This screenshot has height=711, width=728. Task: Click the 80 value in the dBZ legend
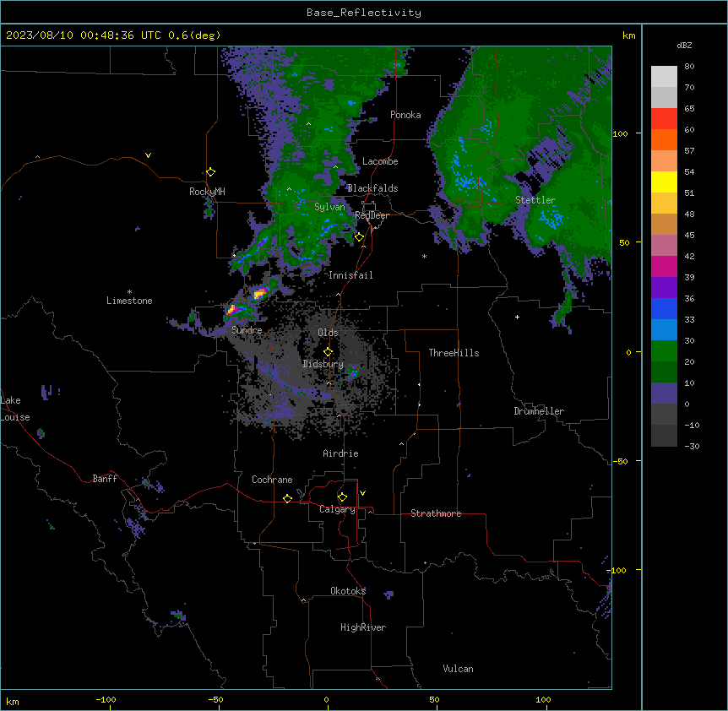click(689, 67)
